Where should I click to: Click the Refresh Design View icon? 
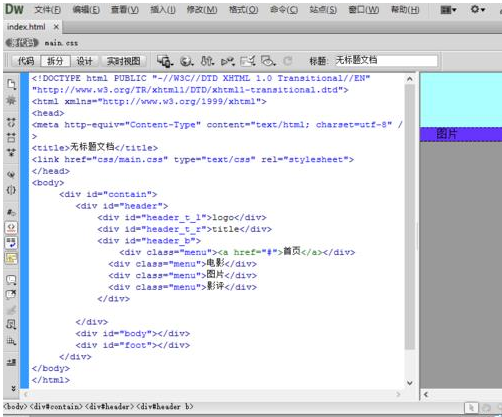tap(288, 61)
